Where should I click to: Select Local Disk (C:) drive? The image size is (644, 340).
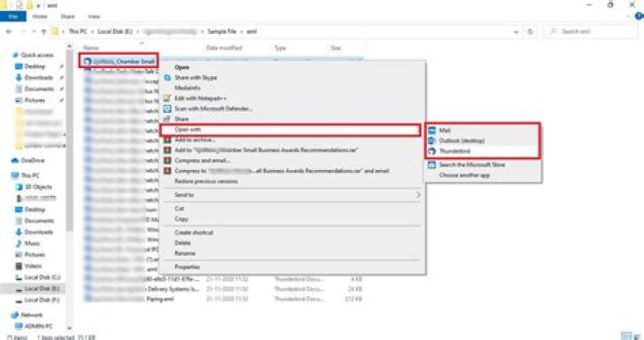pyautogui.click(x=42, y=277)
